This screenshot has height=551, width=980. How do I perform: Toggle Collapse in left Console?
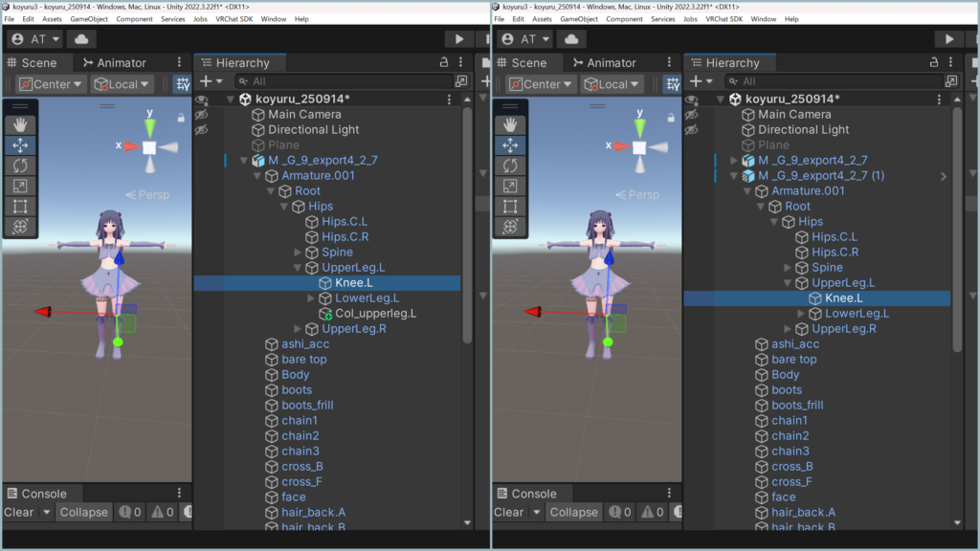point(84,513)
